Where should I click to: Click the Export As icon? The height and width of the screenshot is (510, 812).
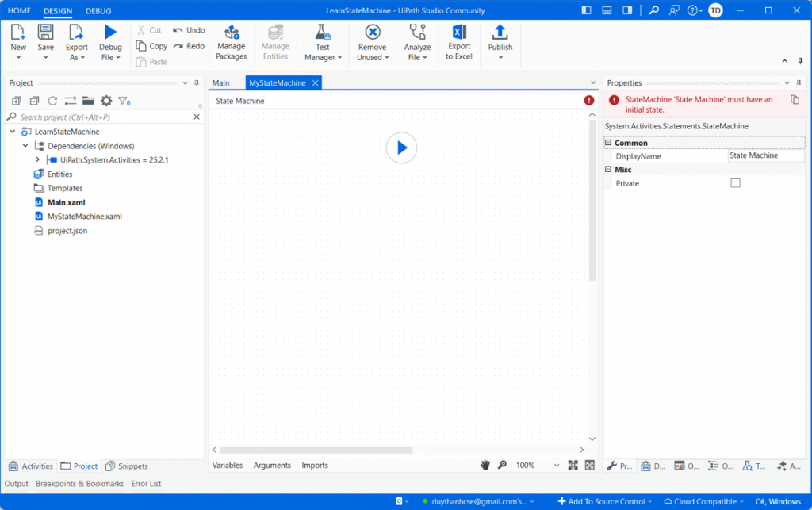(x=76, y=32)
